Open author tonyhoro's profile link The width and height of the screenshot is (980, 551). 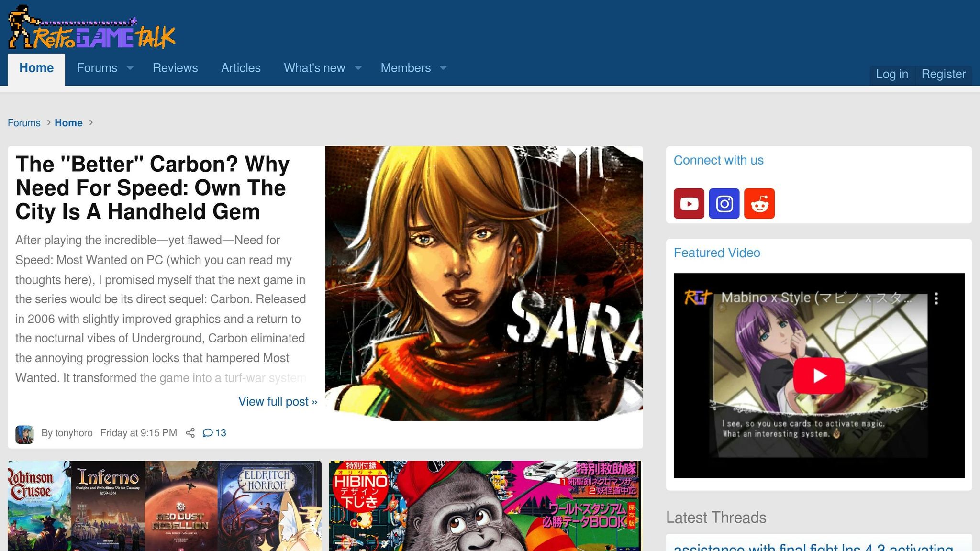(x=74, y=433)
